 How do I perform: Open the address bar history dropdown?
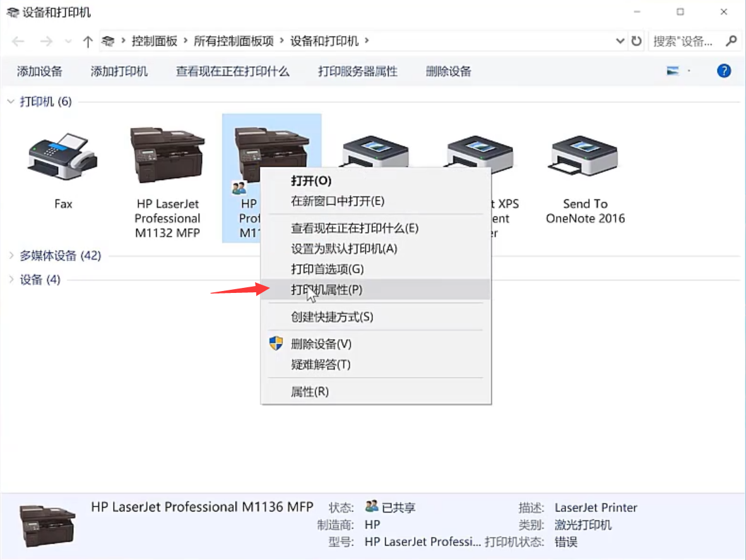[x=620, y=41]
